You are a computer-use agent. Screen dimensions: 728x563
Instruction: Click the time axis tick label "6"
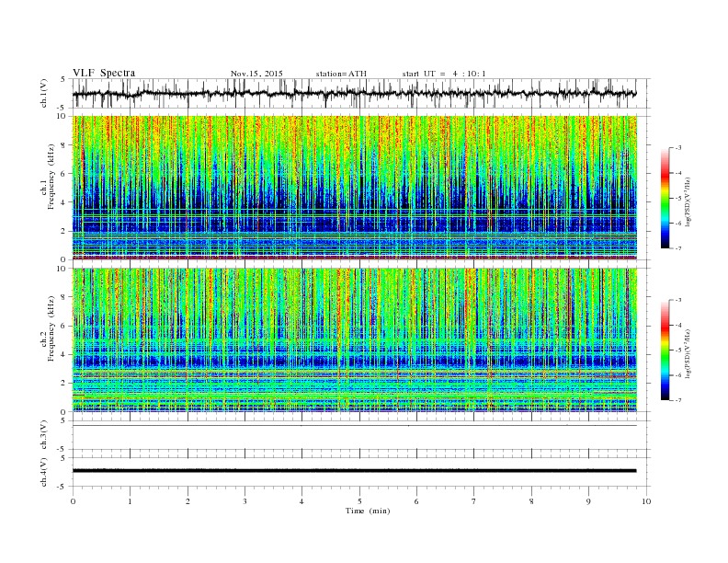(416, 501)
